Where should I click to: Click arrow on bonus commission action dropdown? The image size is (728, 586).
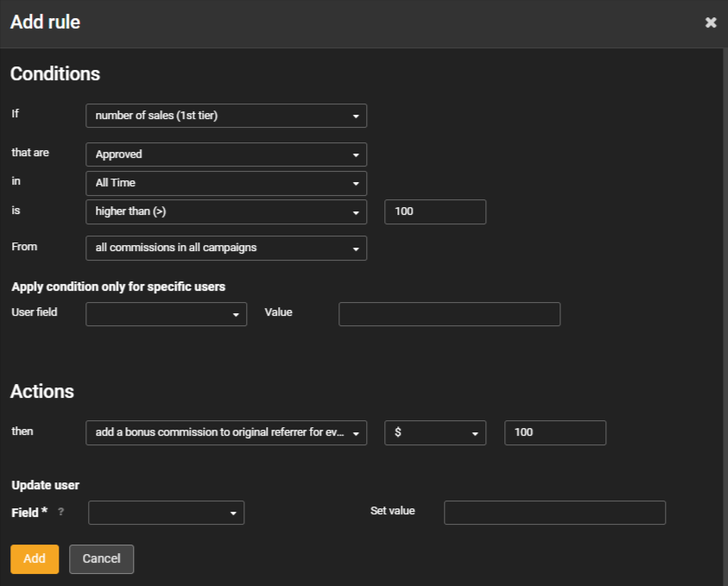click(355, 433)
